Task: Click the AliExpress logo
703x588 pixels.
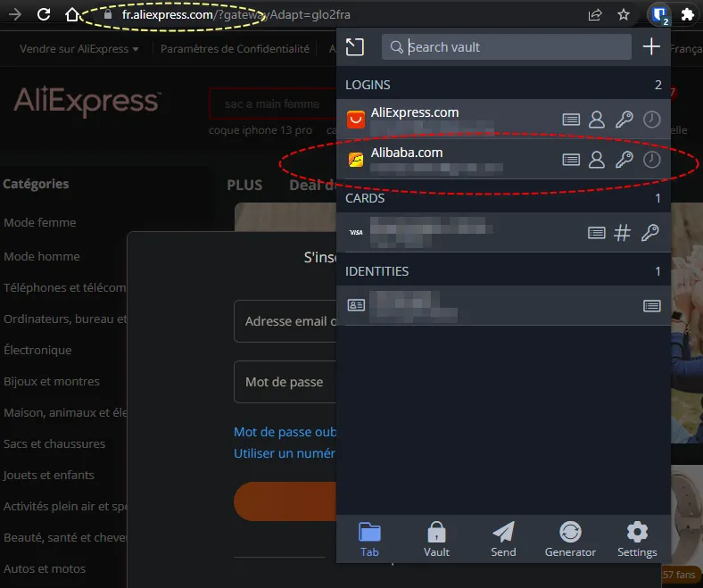Action: tap(86, 101)
